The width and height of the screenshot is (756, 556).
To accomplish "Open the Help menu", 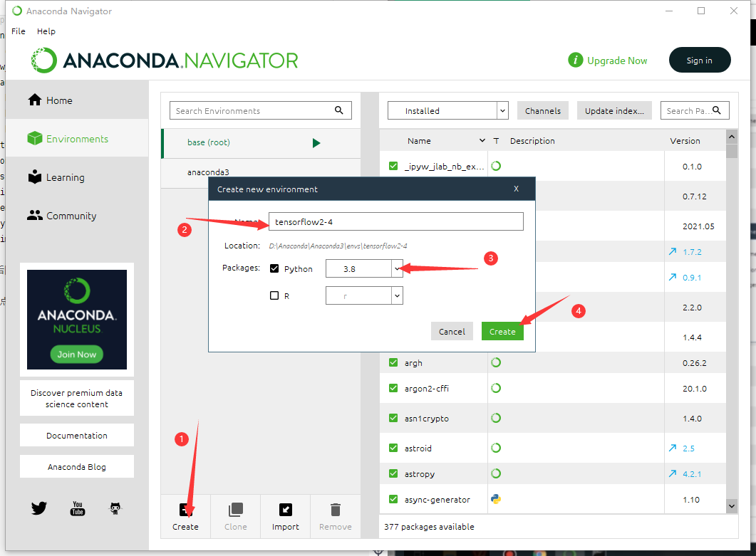I will point(46,31).
